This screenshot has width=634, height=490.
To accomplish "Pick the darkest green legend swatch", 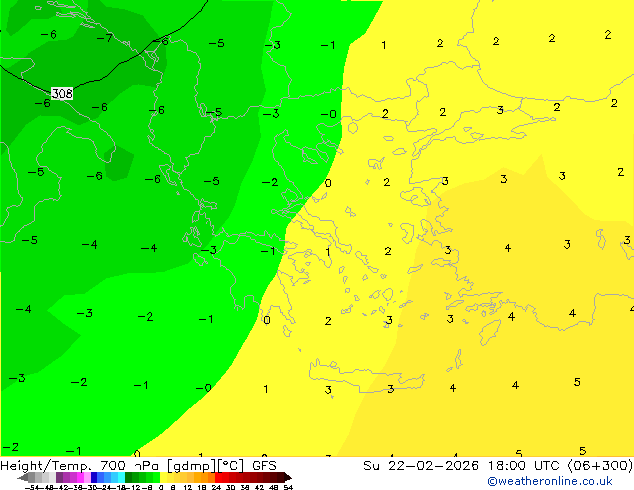I will coord(129,477).
